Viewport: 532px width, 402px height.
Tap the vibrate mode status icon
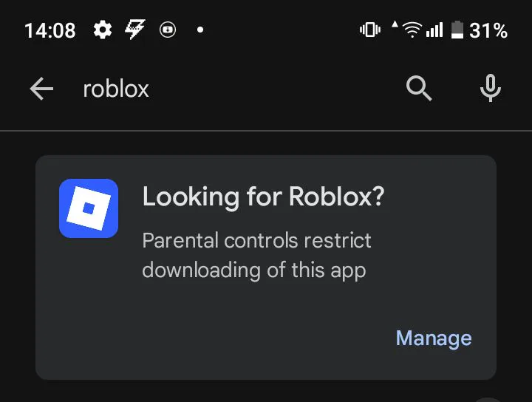point(370,30)
